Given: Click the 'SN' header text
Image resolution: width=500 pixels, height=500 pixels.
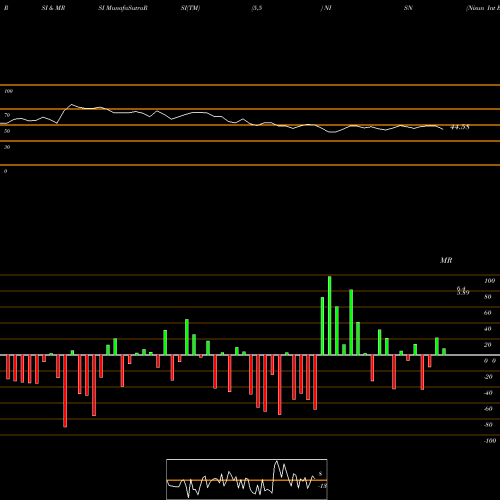Looking at the screenshot, I should 408,8.
